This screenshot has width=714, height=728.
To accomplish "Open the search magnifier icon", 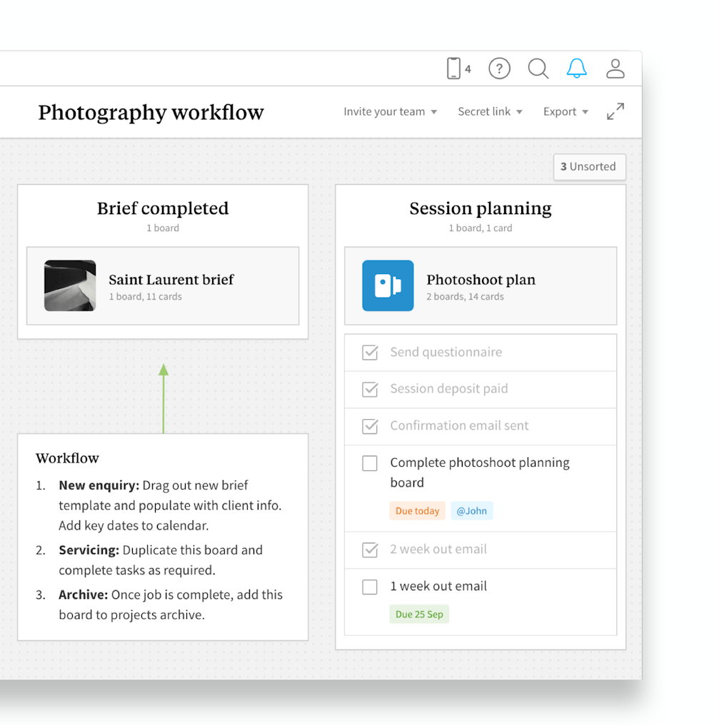I will pyautogui.click(x=538, y=69).
